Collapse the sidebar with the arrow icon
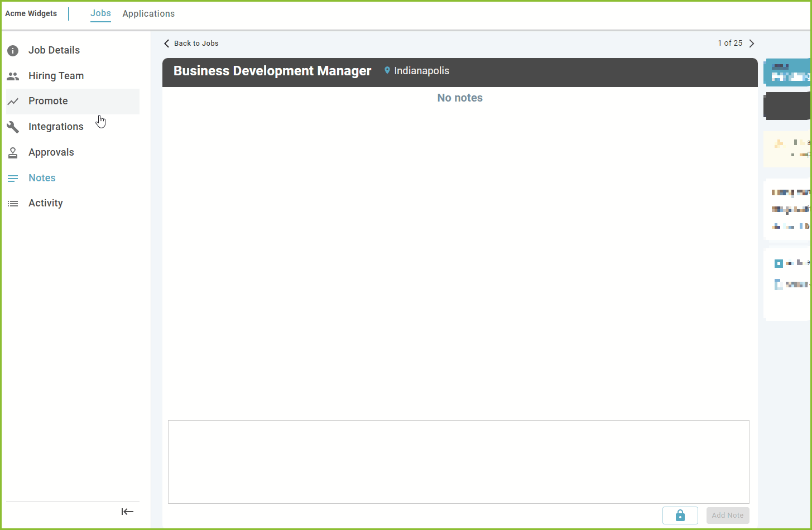Image resolution: width=812 pixels, height=530 pixels. pos(127,512)
